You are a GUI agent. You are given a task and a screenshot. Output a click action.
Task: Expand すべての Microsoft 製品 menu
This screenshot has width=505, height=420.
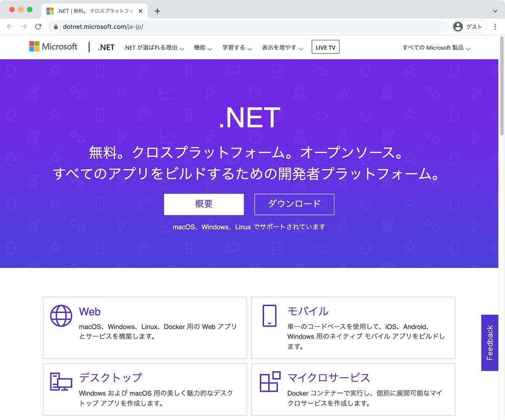coord(436,48)
